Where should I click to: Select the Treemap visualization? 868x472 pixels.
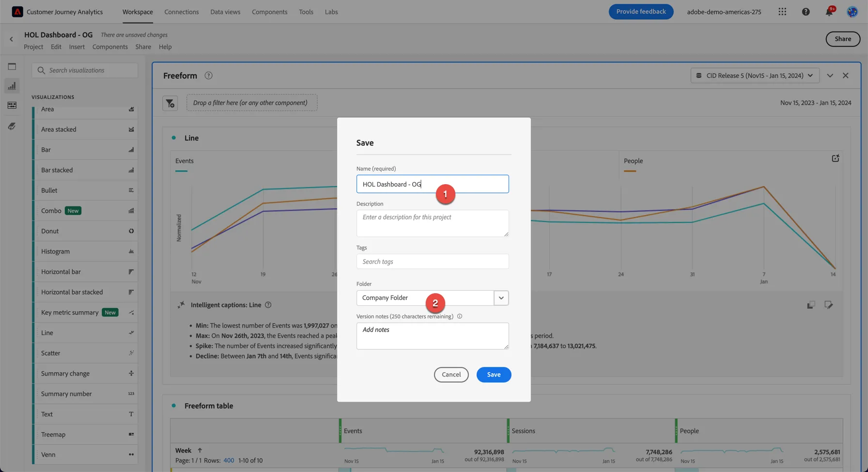pos(86,435)
